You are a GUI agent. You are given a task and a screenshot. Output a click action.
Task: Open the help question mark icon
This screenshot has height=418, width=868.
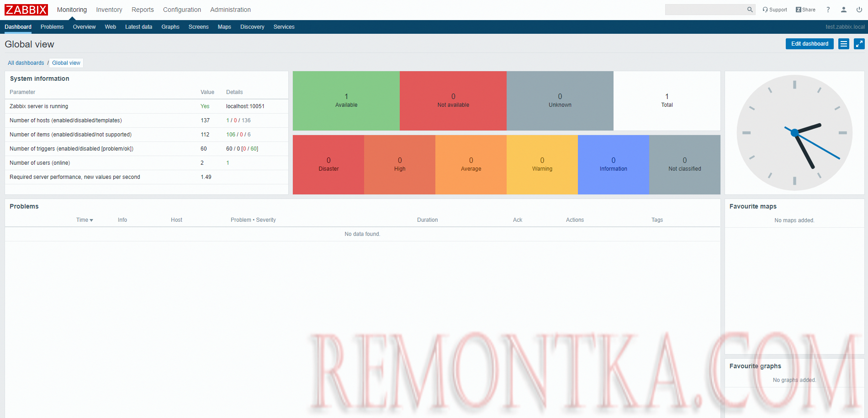point(828,10)
